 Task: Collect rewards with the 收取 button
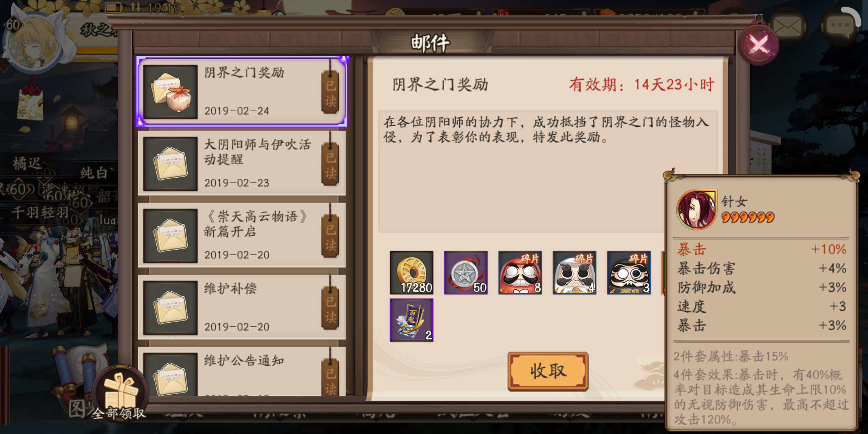[x=548, y=371]
